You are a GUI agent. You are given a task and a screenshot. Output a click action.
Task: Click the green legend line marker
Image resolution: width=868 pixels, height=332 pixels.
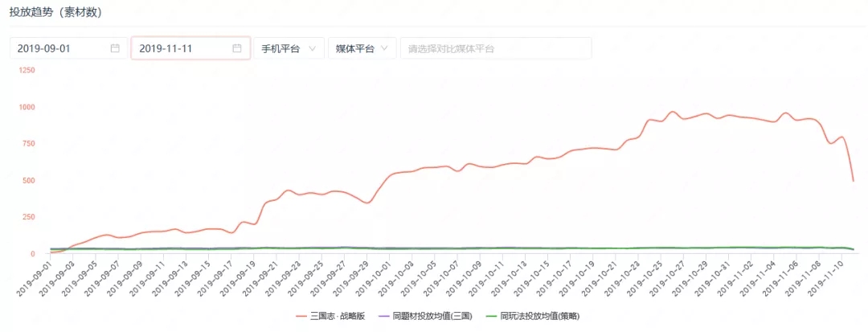tap(490, 317)
